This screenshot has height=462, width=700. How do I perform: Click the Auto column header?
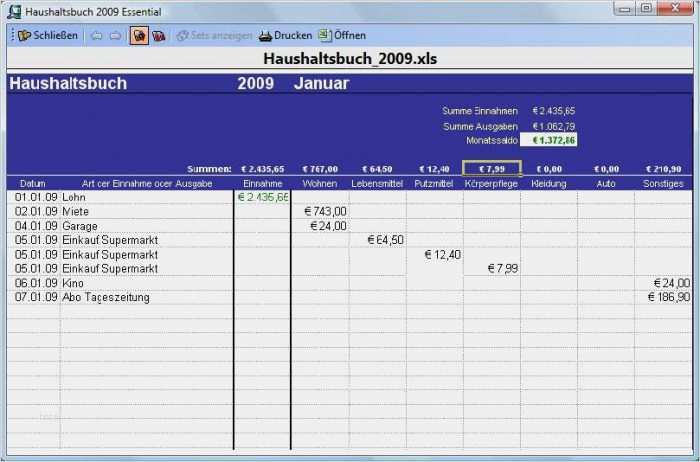click(x=606, y=183)
